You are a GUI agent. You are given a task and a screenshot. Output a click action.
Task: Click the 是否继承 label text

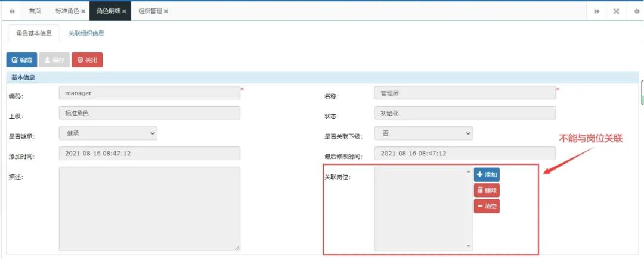point(22,136)
